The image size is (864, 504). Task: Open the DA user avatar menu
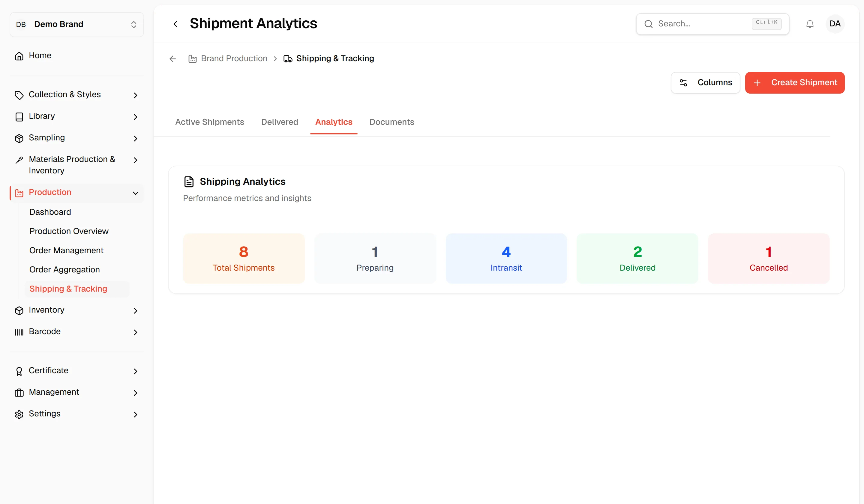835,24
